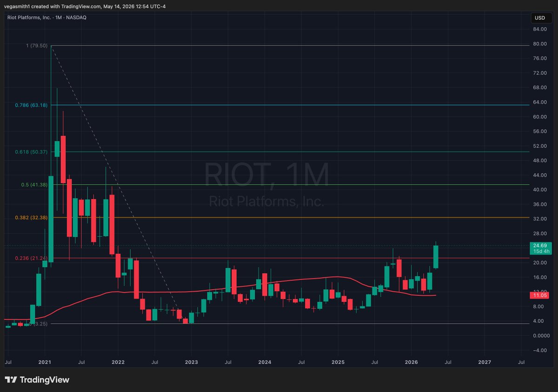Viewport: 558px width, 392px height.
Task: Click the TradingView logo
Action: (37, 380)
